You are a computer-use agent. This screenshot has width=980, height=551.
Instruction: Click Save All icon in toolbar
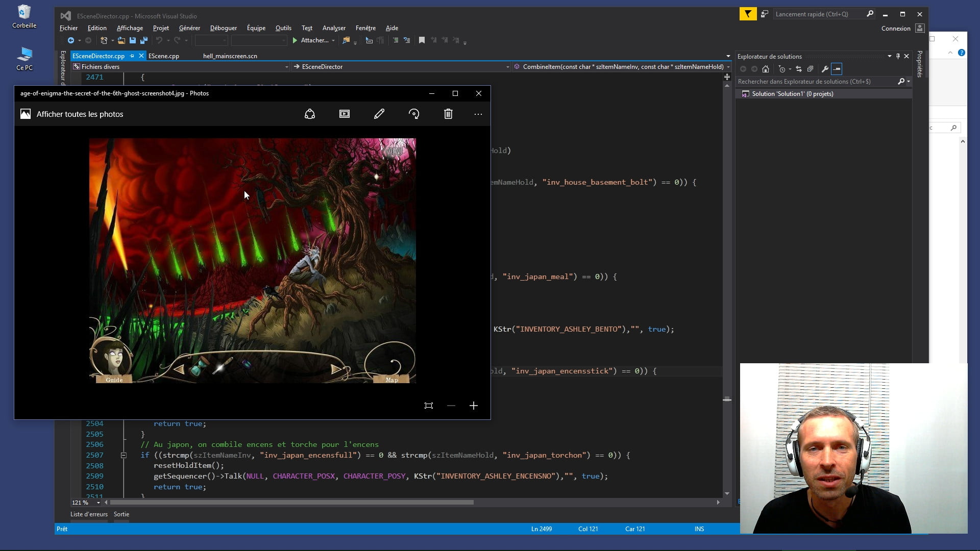pos(144,40)
